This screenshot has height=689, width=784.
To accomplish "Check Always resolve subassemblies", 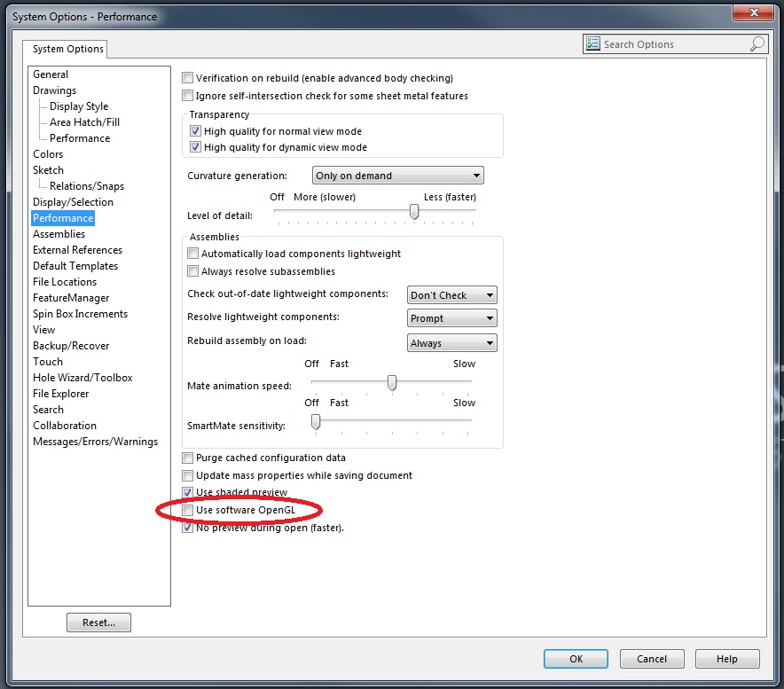I will coord(192,271).
